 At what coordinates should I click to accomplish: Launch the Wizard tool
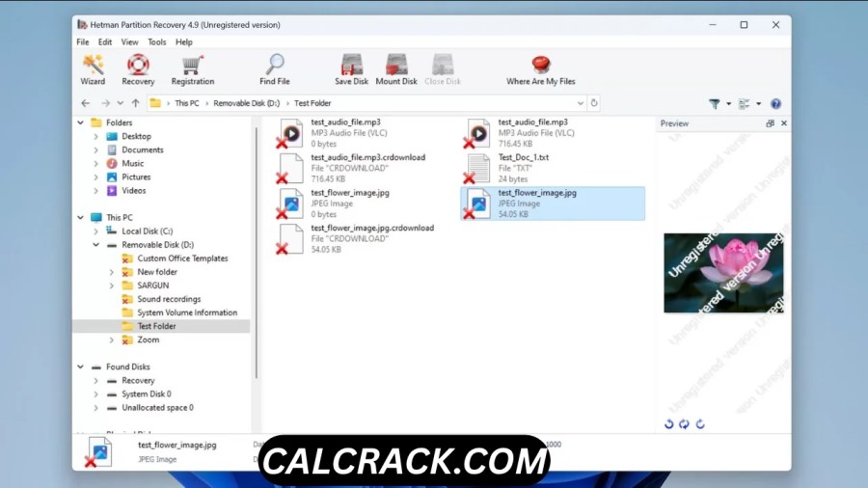point(93,69)
